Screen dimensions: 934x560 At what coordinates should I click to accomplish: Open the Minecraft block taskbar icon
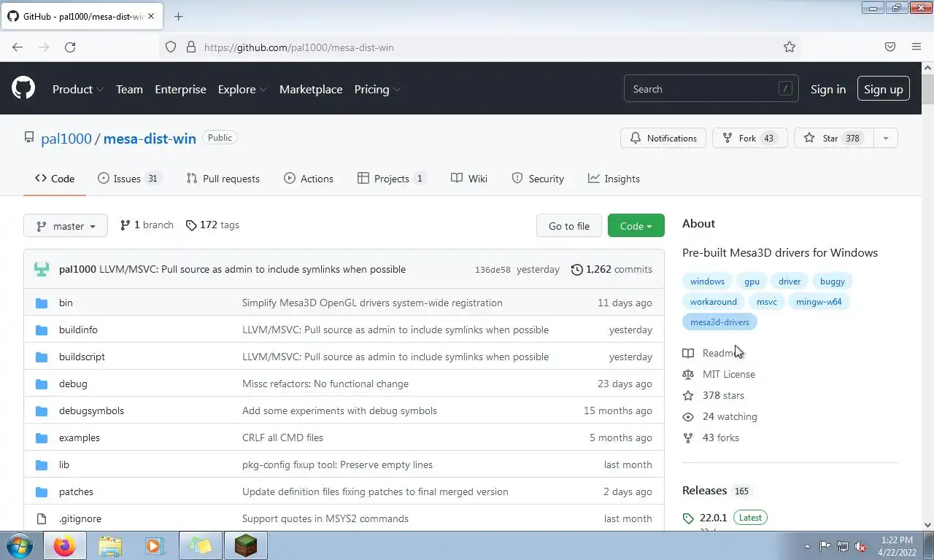(x=246, y=545)
